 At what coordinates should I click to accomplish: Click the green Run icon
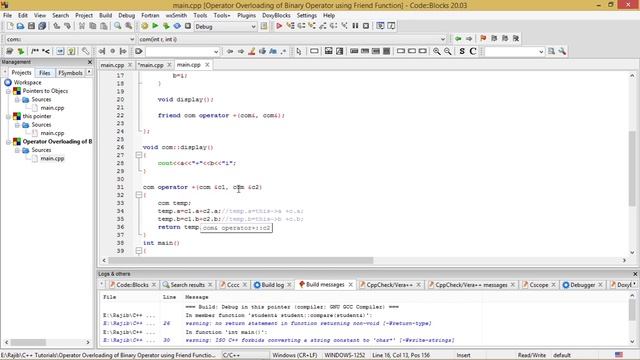tap(155, 26)
